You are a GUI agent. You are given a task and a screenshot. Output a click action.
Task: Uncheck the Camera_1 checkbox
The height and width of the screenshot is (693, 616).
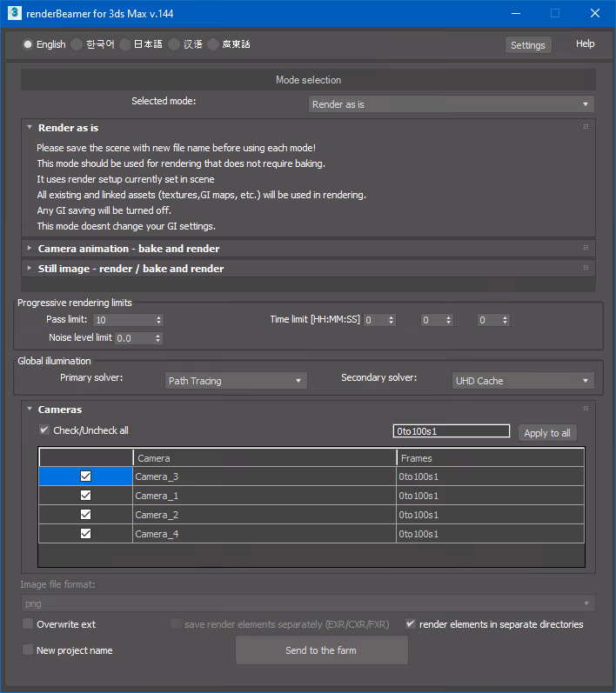(86, 495)
